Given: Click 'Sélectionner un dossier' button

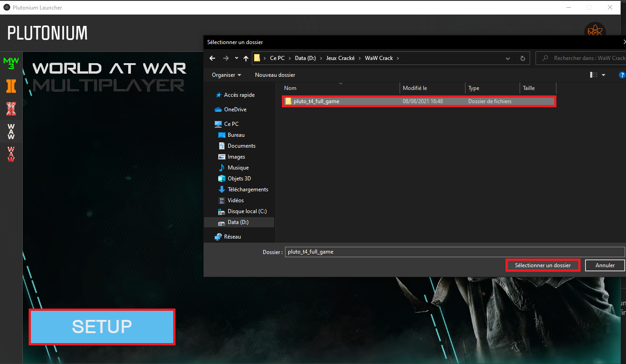Looking at the screenshot, I should point(543,265).
